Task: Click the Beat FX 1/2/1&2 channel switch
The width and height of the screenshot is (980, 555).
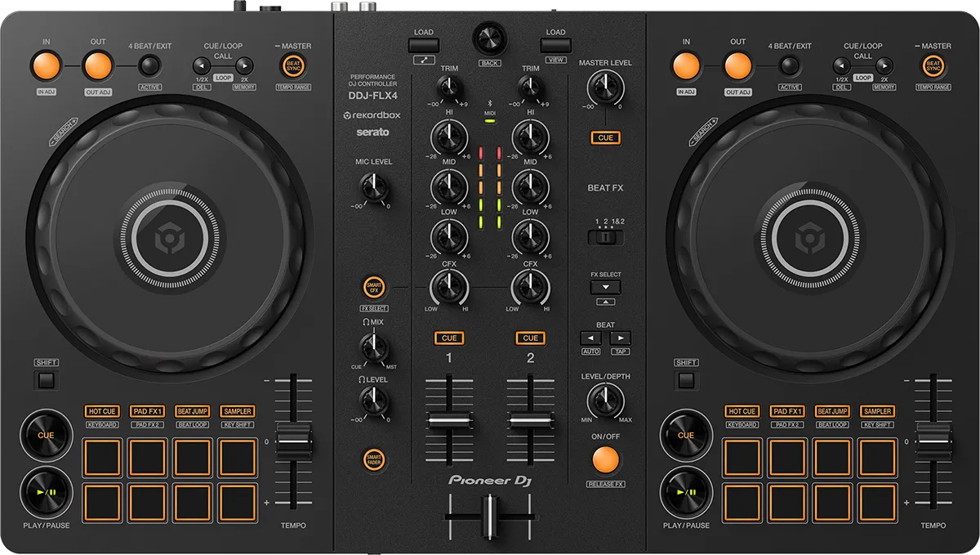Action: [x=605, y=237]
